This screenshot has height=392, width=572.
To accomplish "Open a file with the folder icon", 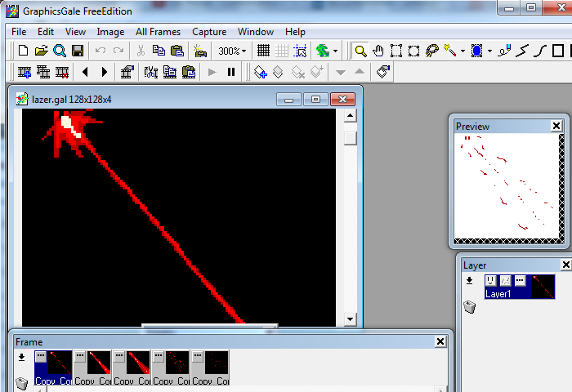I will pos(41,51).
